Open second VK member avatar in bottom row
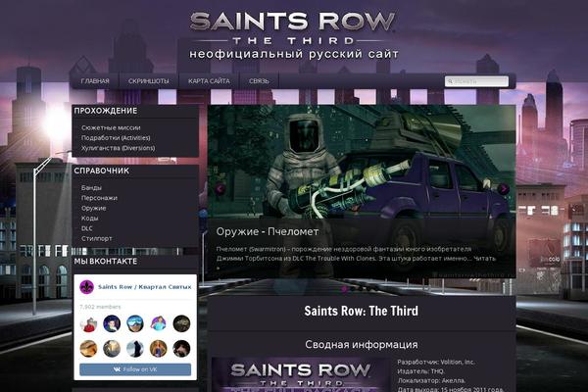This screenshot has width=588, height=392. pos(112,349)
